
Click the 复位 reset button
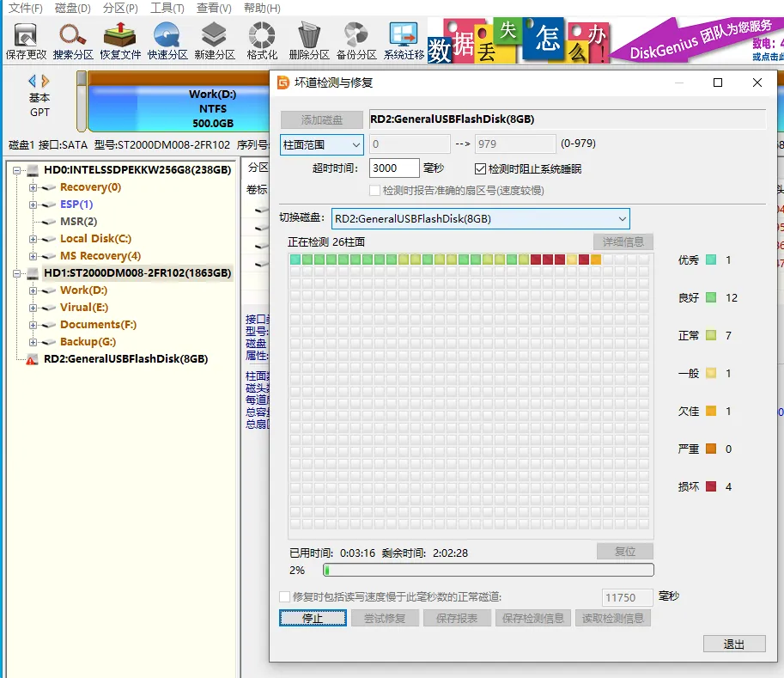[625, 552]
